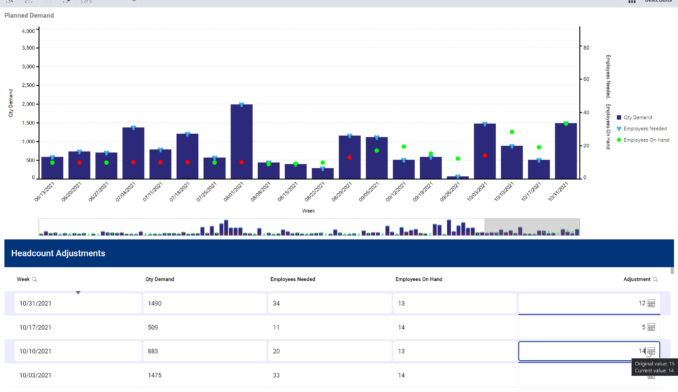
Task: Open calculator icon in the 10/10/2021 adjustment cell
Action: tap(651, 351)
